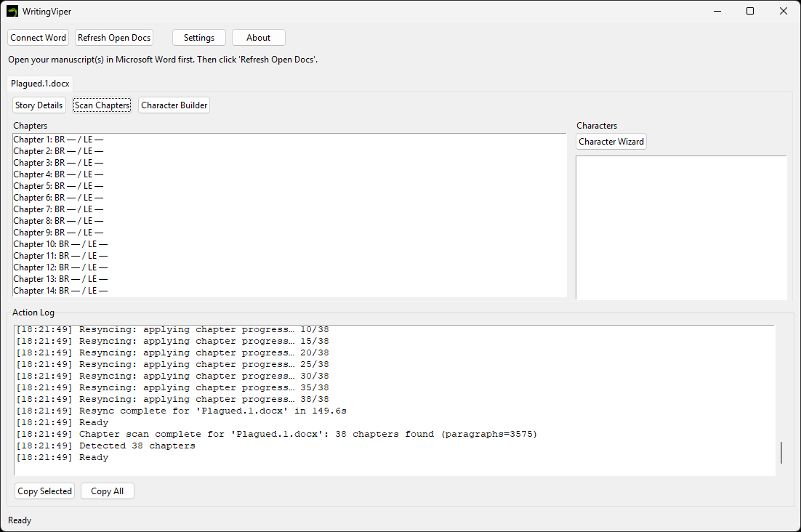Maximize the WritingViper window
The height and width of the screenshot is (532, 801).
[x=750, y=11]
